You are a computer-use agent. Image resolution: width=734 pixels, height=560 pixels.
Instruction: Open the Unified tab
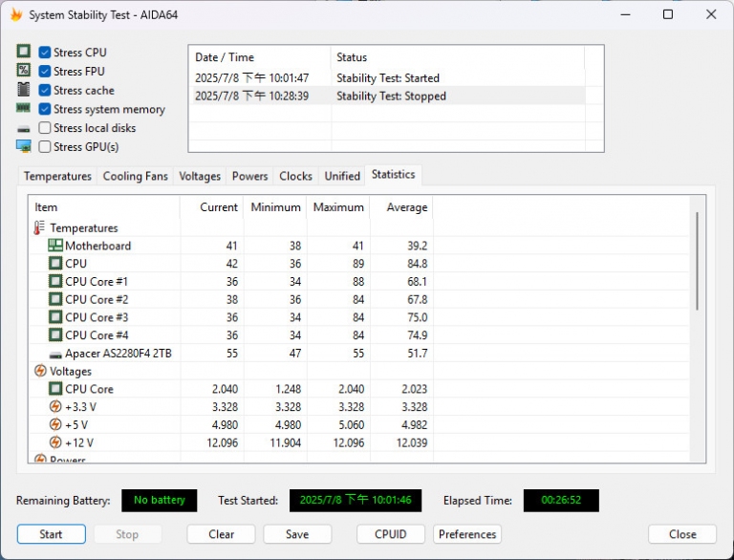(342, 176)
